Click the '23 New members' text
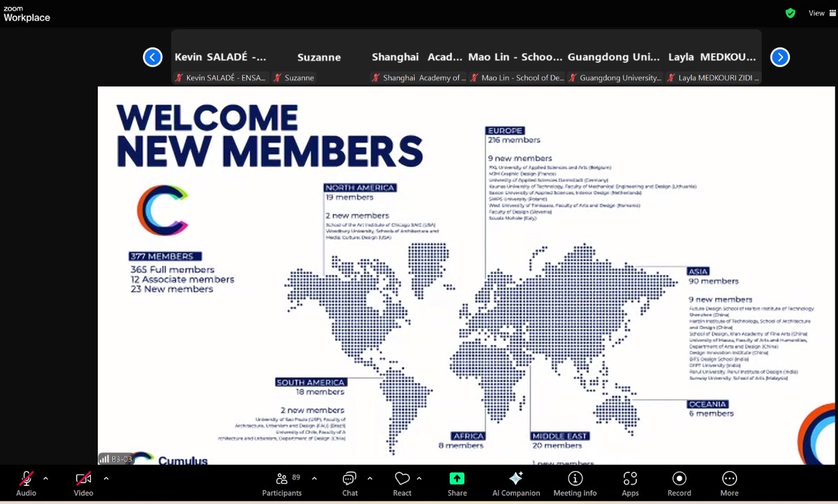Screen dimensions: 838x504 172,289
